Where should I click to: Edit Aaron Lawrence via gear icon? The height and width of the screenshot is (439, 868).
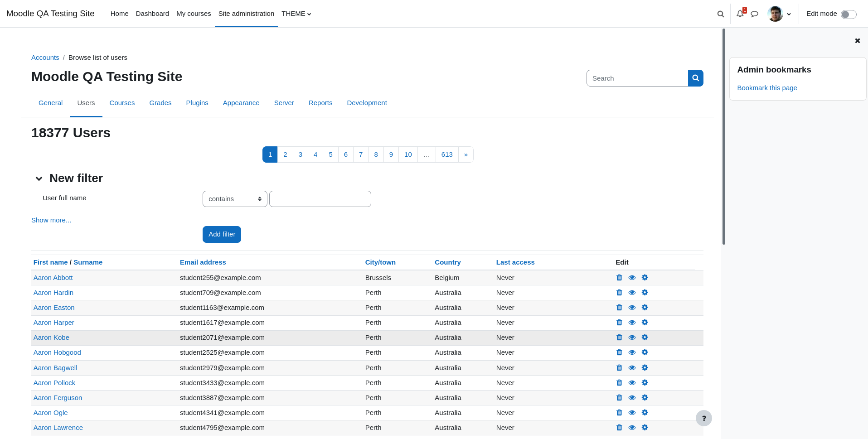[x=645, y=428]
